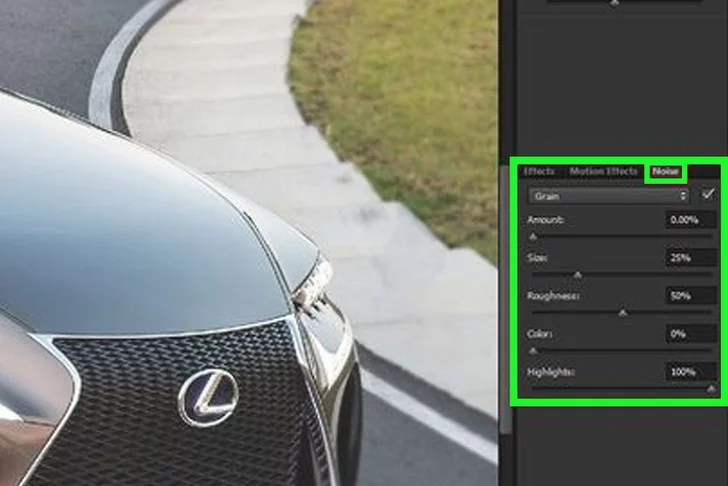Toggle the checkbox beside the Grain dropdown
The width and height of the screenshot is (728, 486).
pyautogui.click(x=708, y=195)
